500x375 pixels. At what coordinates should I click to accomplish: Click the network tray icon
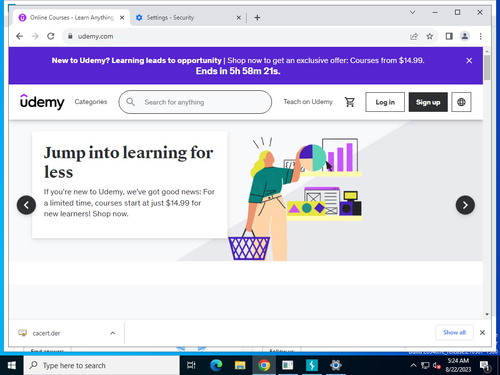425,365
